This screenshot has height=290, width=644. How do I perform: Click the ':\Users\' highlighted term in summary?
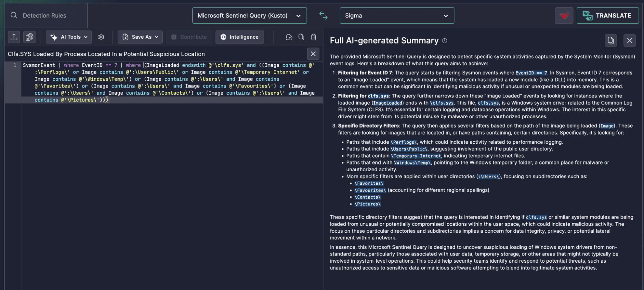click(x=488, y=177)
